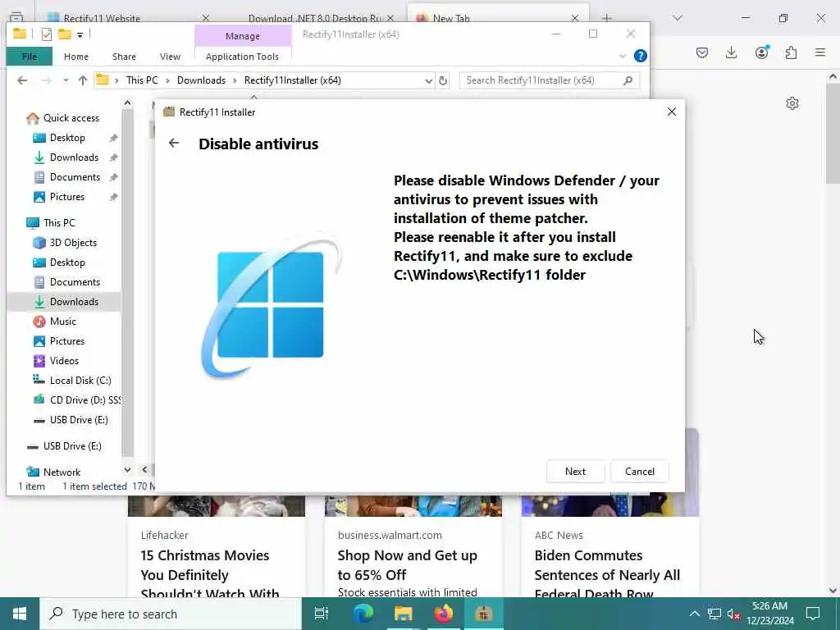Image resolution: width=840 pixels, height=630 pixels.
Task: Open address bar history dropdown
Action: point(428,80)
